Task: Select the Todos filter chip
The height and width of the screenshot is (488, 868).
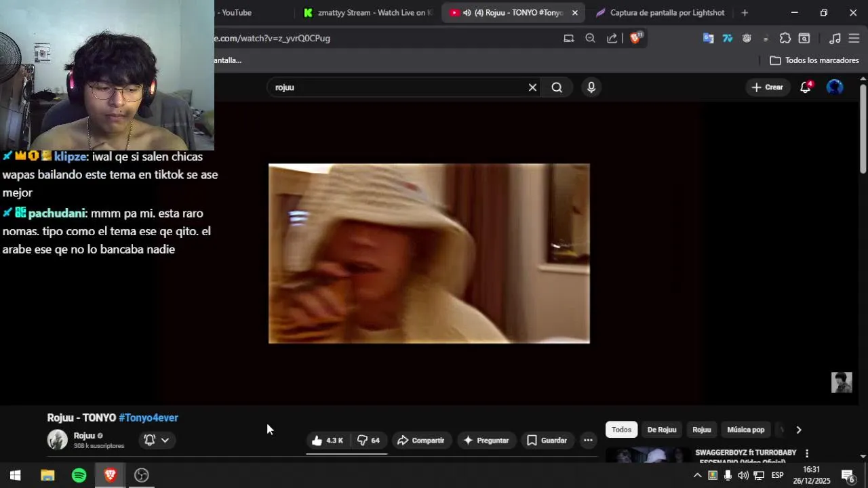Action: click(621, 430)
